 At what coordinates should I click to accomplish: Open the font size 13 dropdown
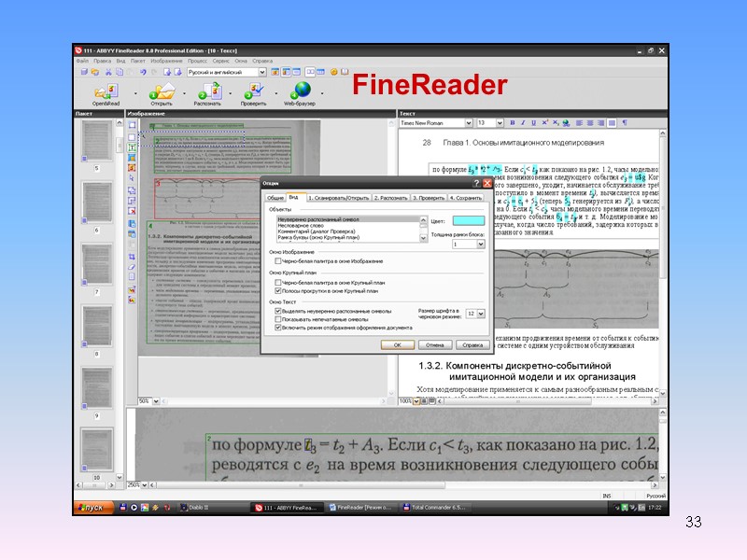pos(500,123)
